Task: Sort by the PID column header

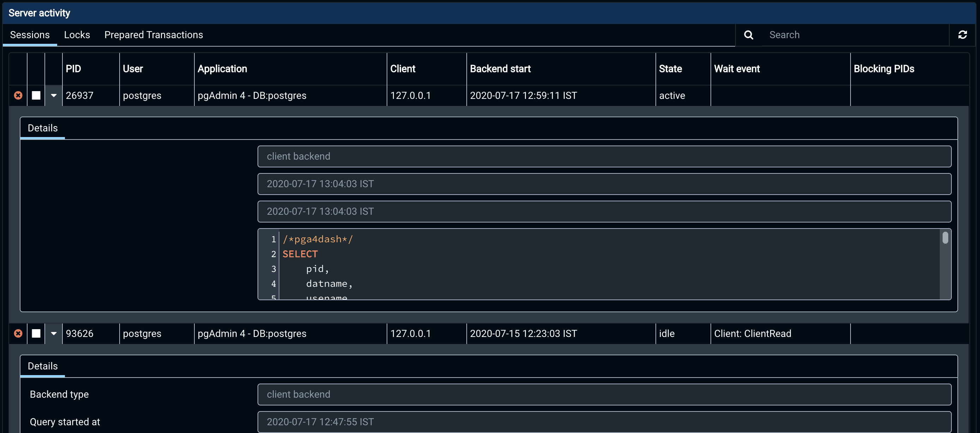Action: pos(73,69)
